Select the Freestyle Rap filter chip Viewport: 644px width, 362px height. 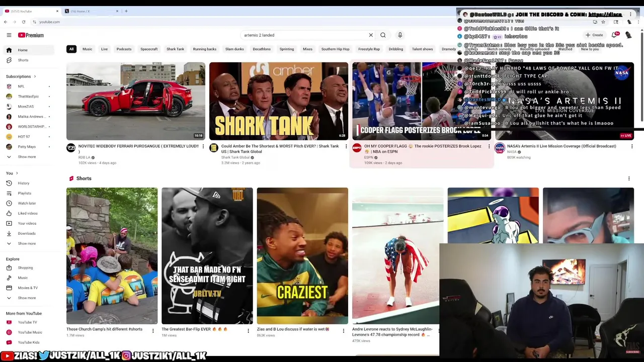[x=369, y=49]
